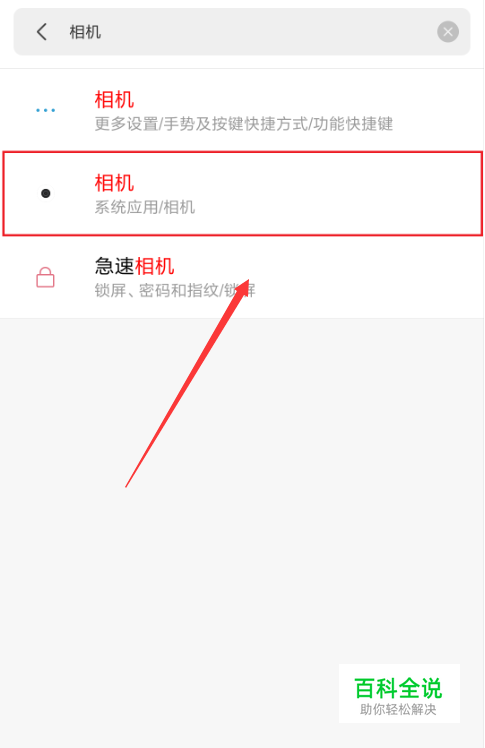485x748 pixels.
Task: Tap the pink lock icon
Action: point(46,277)
